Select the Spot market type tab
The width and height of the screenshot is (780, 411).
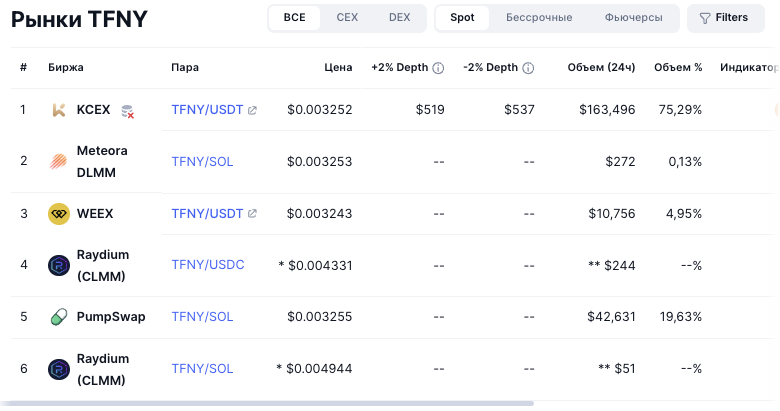462,17
